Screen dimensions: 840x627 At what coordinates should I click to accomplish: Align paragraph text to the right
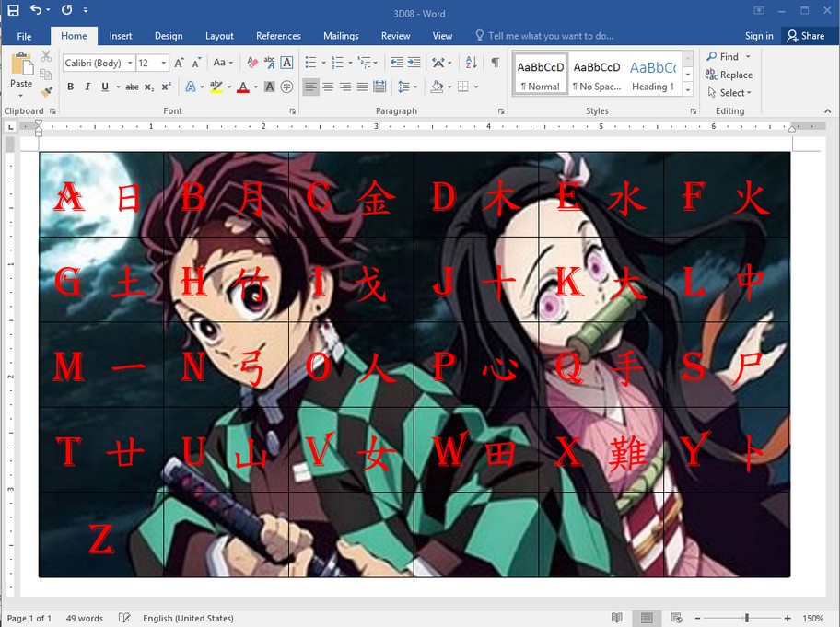coord(345,87)
